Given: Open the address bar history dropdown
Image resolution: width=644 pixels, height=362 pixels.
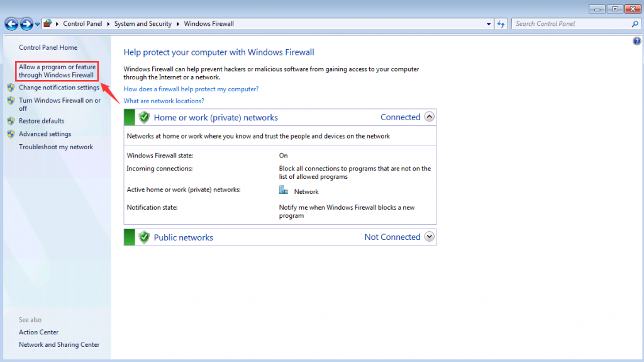Looking at the screenshot, I should (488, 24).
